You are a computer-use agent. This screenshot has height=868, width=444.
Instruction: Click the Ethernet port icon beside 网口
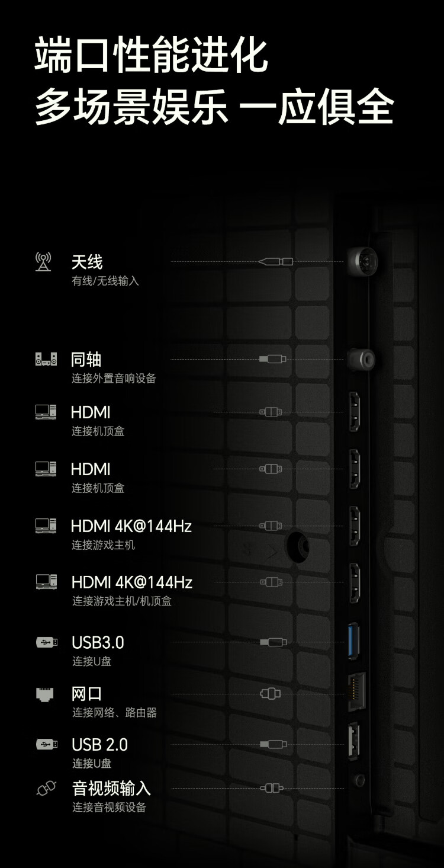pos(46,694)
